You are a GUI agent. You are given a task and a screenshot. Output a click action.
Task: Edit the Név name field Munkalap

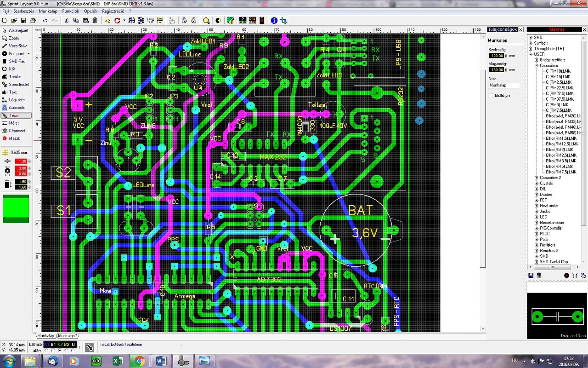[503, 85]
